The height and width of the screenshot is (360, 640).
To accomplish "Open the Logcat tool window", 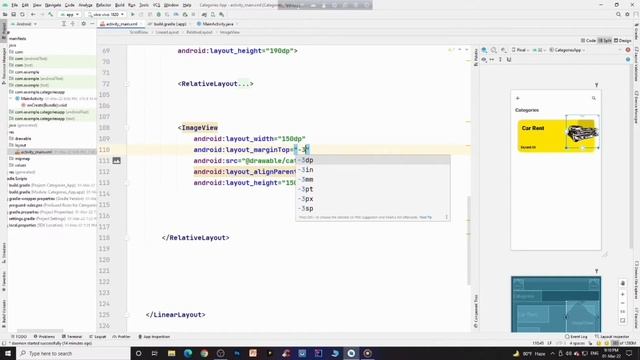I will coord(98,337).
